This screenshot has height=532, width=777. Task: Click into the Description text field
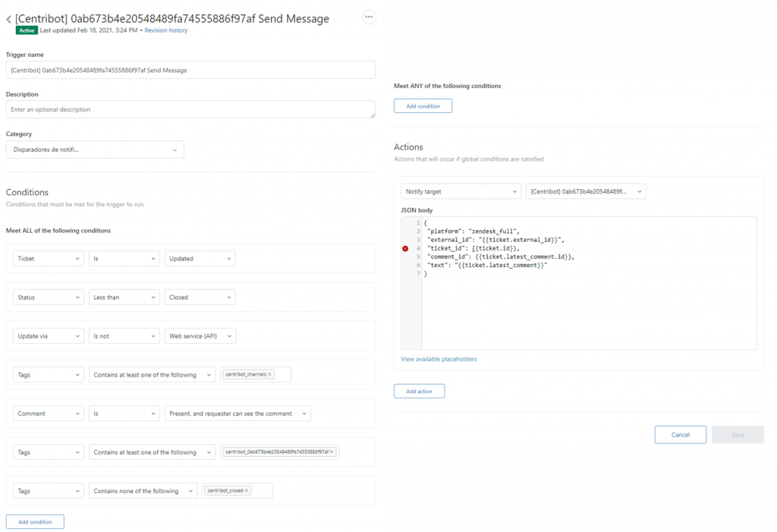click(x=190, y=110)
